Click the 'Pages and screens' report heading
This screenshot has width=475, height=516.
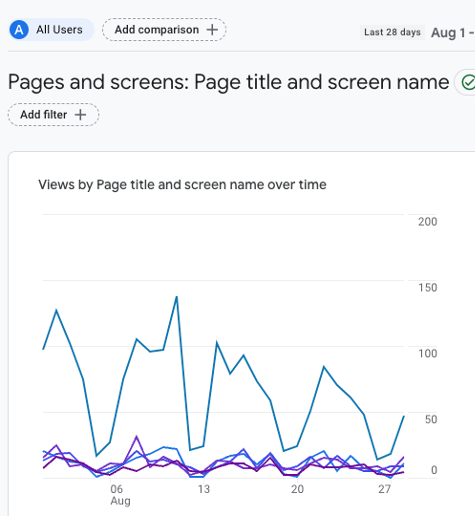point(98,82)
